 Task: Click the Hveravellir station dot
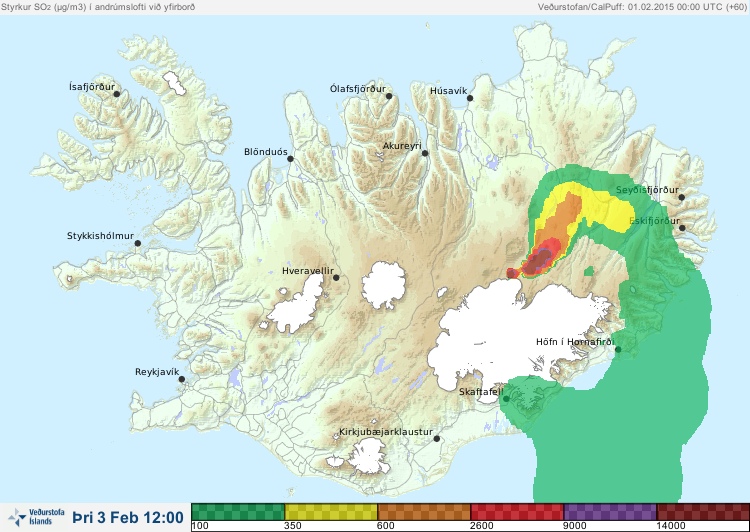tap(336, 277)
